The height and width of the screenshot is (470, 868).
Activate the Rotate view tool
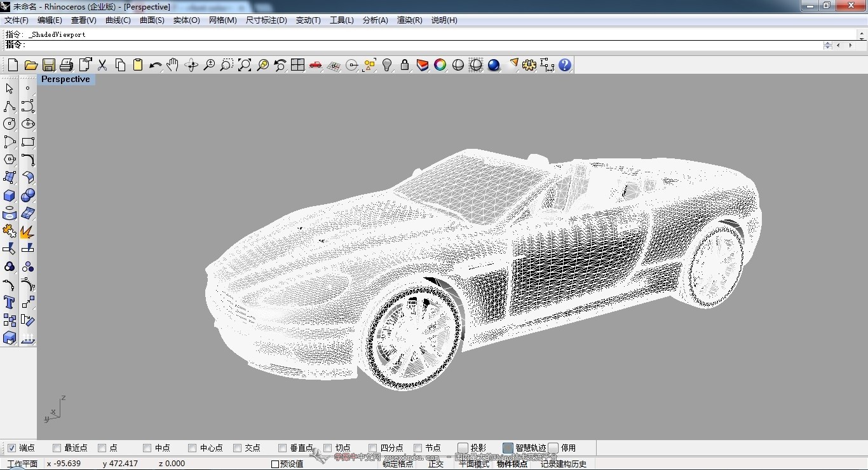(191, 65)
